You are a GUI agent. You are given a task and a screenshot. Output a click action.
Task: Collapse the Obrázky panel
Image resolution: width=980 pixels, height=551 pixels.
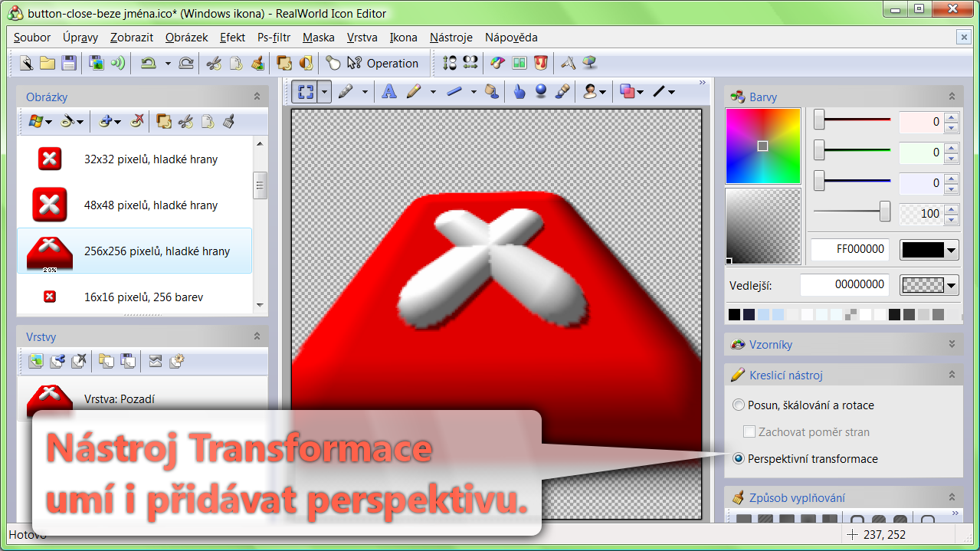click(257, 97)
